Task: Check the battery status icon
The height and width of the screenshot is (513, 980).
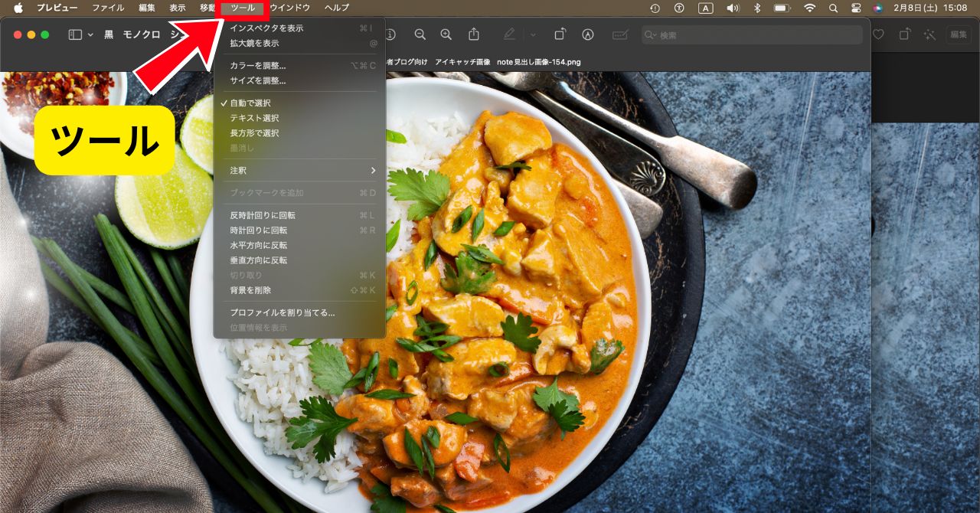Action: tap(782, 8)
